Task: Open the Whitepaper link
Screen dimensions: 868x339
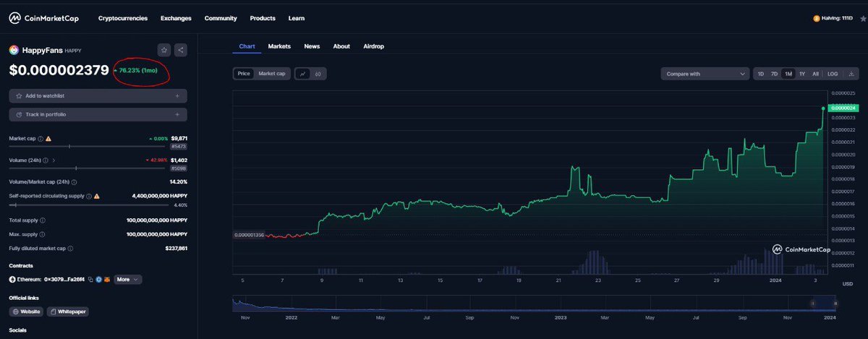Action: pyautogui.click(x=67, y=312)
